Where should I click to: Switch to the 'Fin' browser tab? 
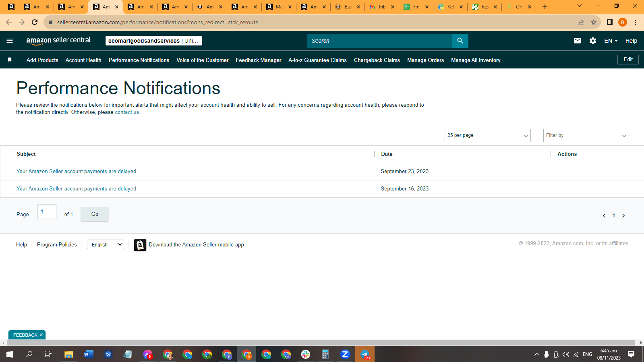click(416, 7)
